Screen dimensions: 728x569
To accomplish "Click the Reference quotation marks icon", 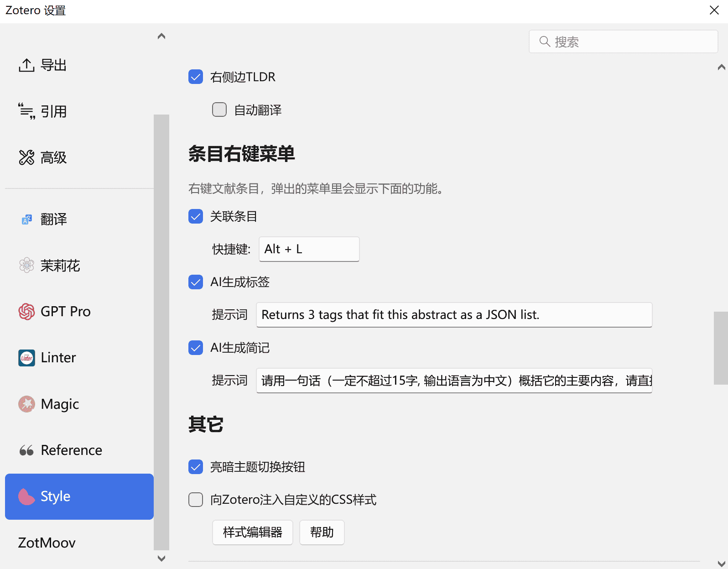I will (26, 450).
